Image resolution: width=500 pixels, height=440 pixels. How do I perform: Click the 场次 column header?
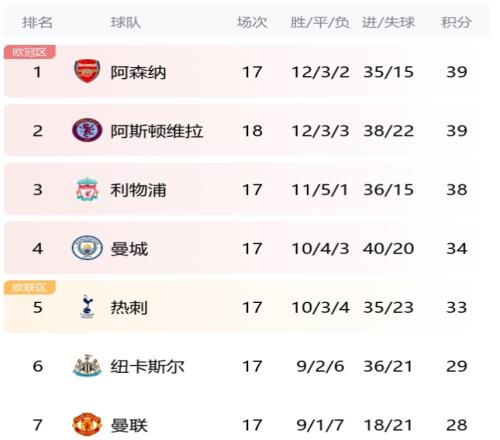pyautogui.click(x=252, y=23)
